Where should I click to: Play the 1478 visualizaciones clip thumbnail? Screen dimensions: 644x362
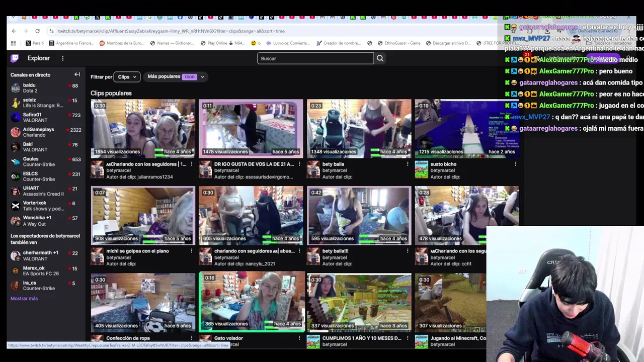pos(251,129)
